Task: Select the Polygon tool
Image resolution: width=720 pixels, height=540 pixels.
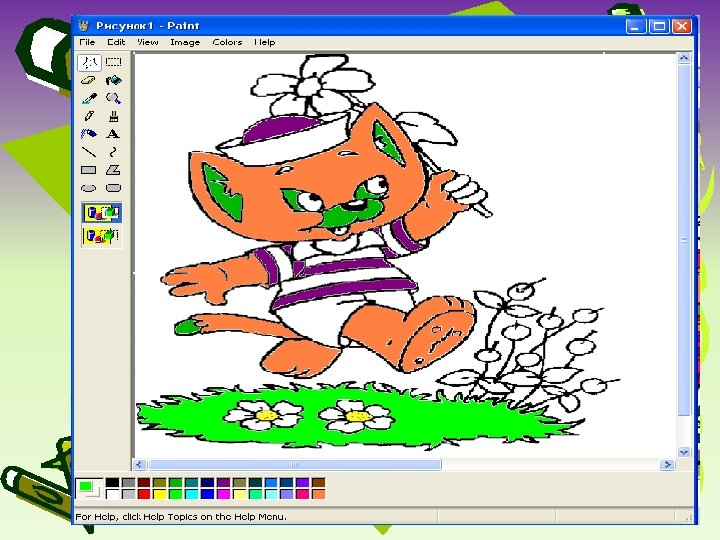Action: (113, 170)
